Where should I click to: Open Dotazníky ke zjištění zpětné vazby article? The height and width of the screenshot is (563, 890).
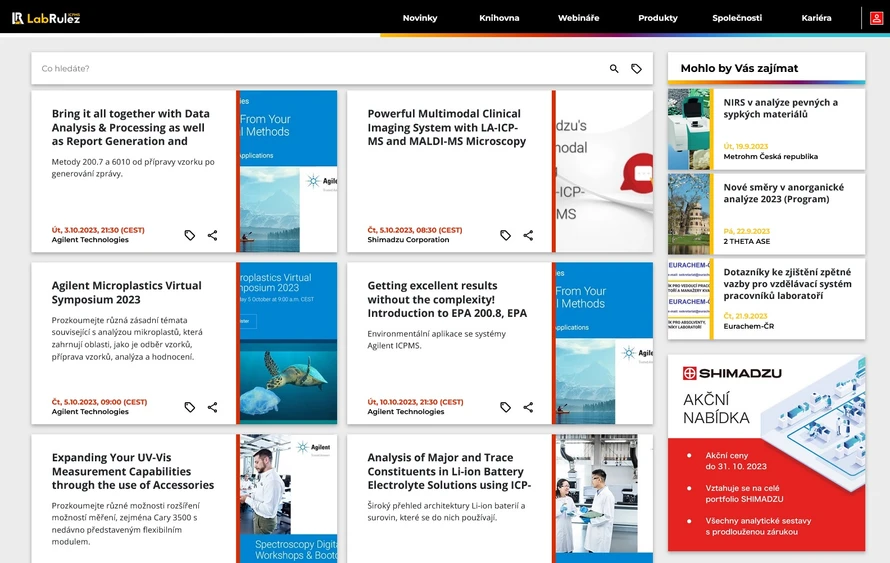pos(787,284)
